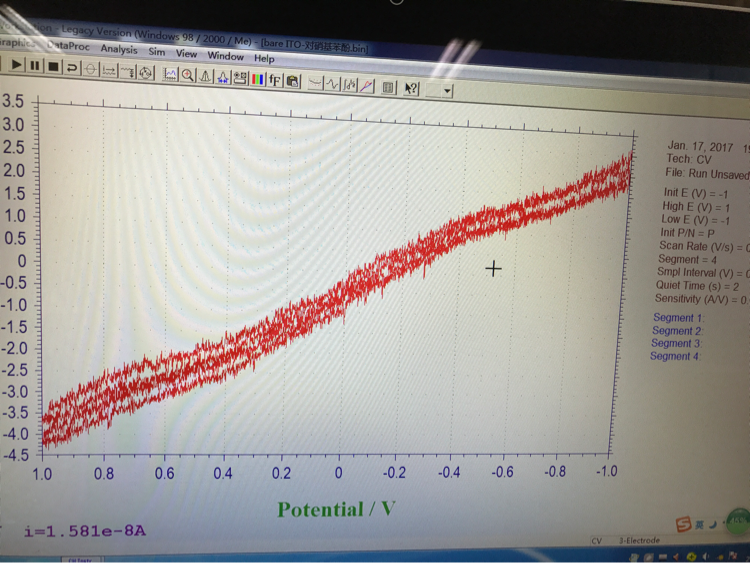
Task: Open the Analysis menu
Action: point(119,49)
